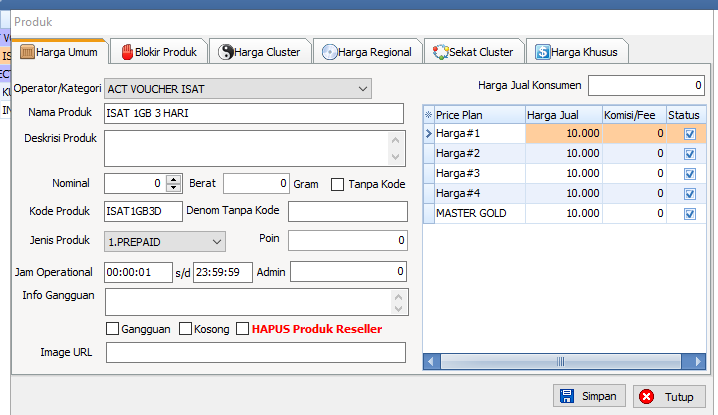Open the Jenis Produk dropdown
The image size is (718, 415).
tap(217, 242)
